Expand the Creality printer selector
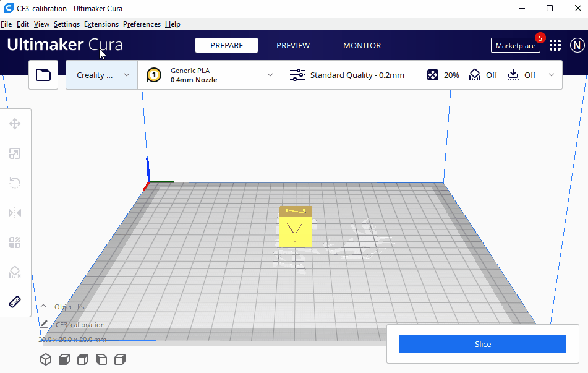 [101, 75]
